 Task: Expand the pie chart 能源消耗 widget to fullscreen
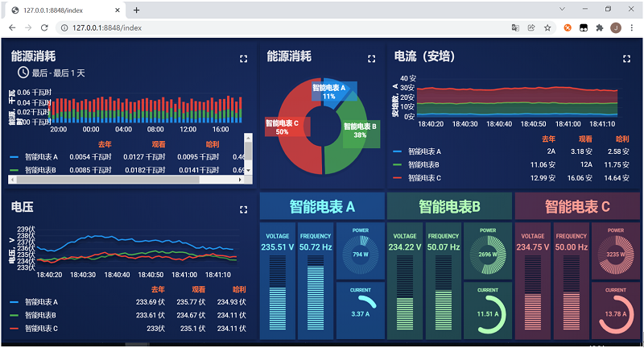click(371, 59)
